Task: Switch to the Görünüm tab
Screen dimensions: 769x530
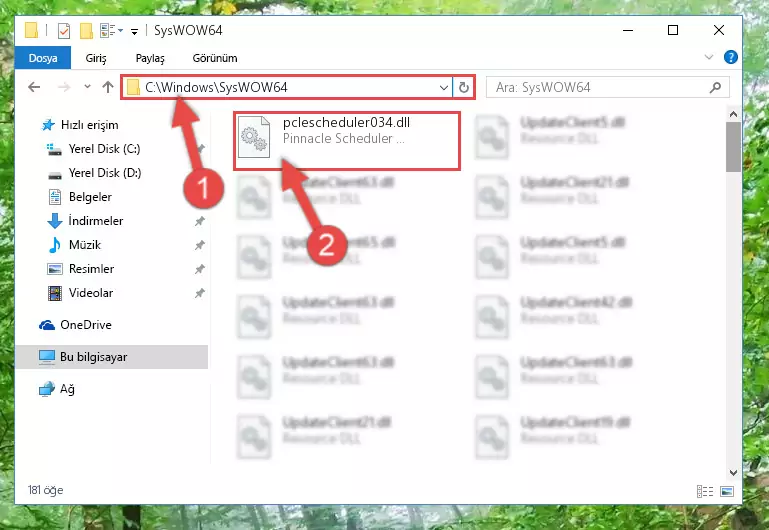Action: (215, 58)
